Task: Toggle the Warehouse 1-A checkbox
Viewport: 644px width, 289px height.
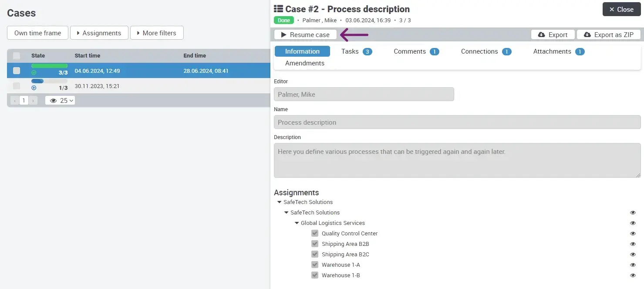Action: pos(315,265)
